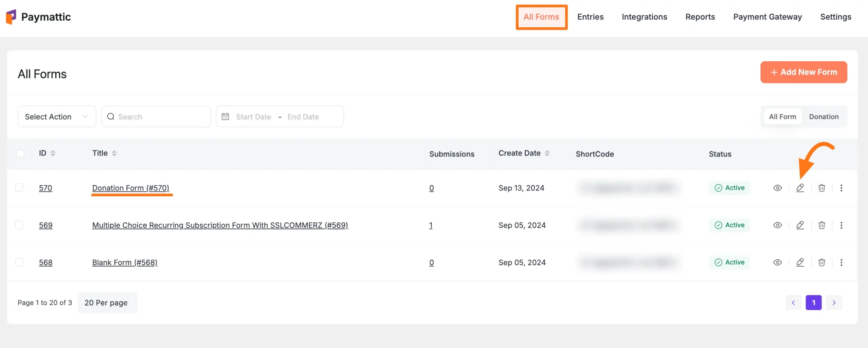868x348 pixels.
Task: Filter forms by the Donation tab
Action: pyautogui.click(x=824, y=117)
